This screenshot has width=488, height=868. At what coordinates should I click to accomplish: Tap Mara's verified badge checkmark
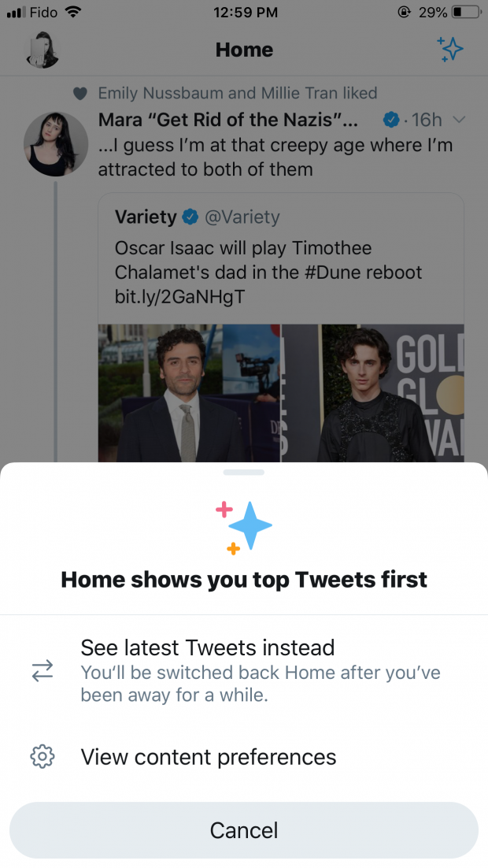point(390,120)
